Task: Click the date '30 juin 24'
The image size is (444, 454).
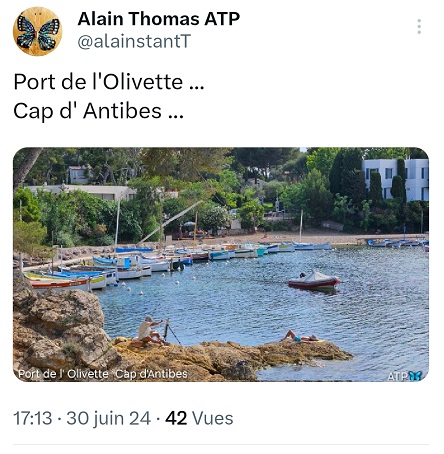Action: 109,418
